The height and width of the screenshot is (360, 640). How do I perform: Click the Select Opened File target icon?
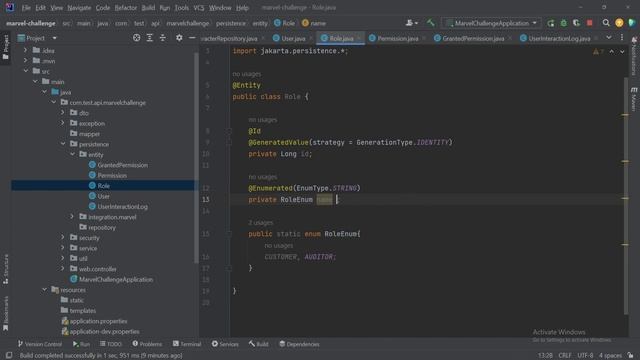coord(136,38)
